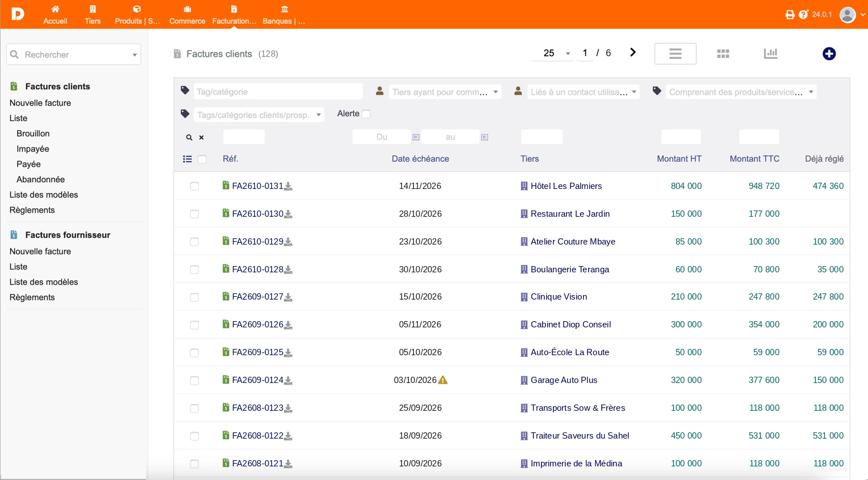The width and height of the screenshot is (868, 480).
Task: Open the Tags/catégories clients/prosp. dropdown
Action: click(259, 115)
